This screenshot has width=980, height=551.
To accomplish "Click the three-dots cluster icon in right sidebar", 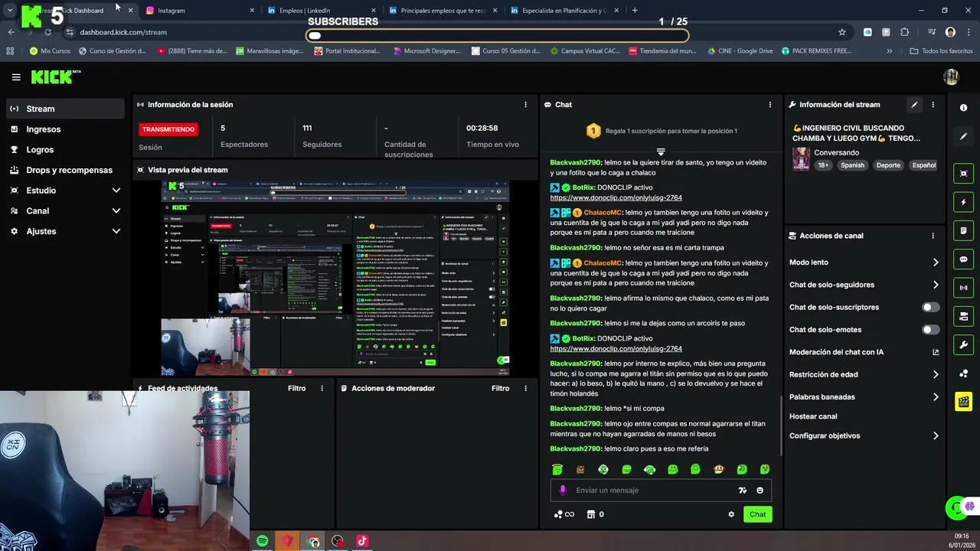I will (963, 373).
